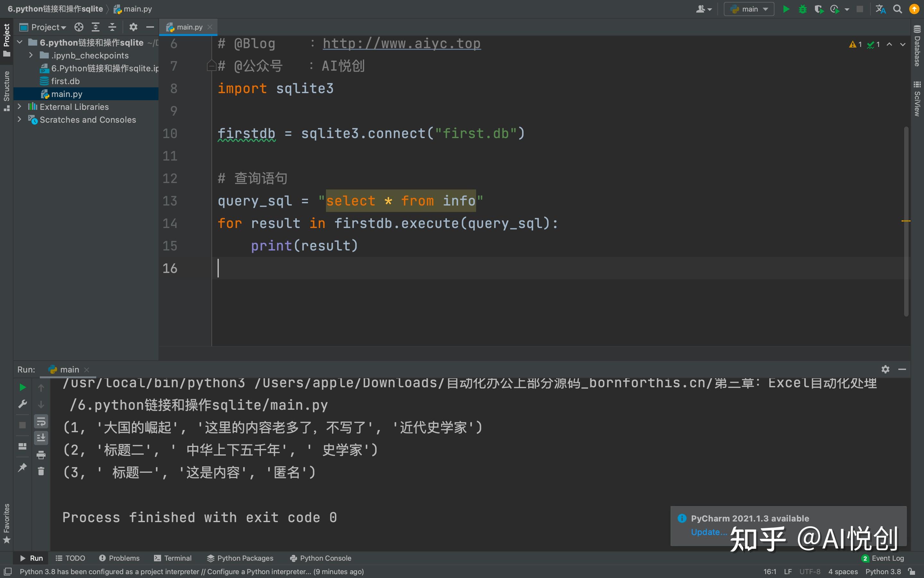Open the profiler run icon
This screenshot has width=924, height=578.
click(835, 9)
